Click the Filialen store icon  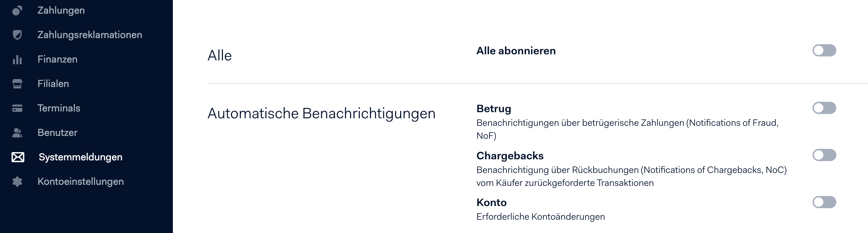(17, 84)
